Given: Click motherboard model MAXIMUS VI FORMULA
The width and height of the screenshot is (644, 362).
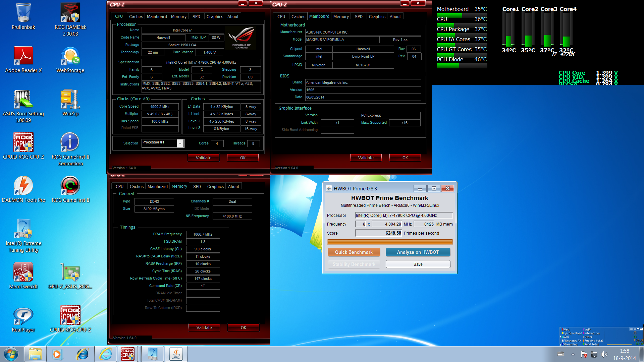Looking at the screenshot, I should 342,40.
